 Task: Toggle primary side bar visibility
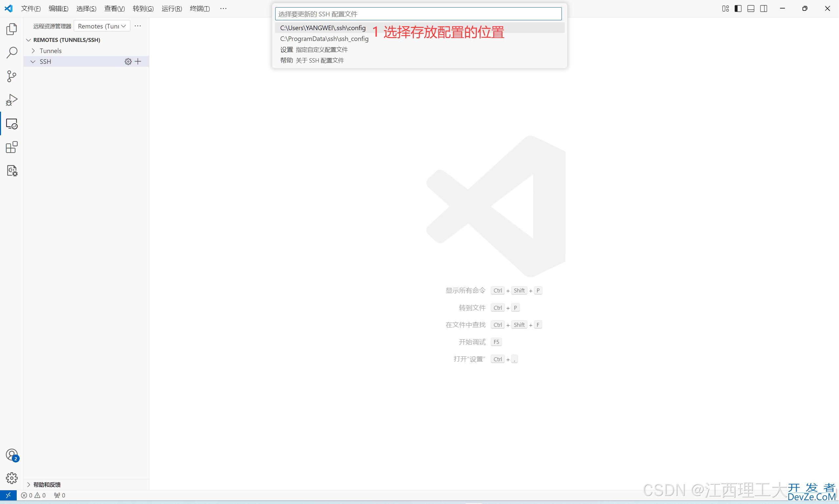(x=738, y=9)
